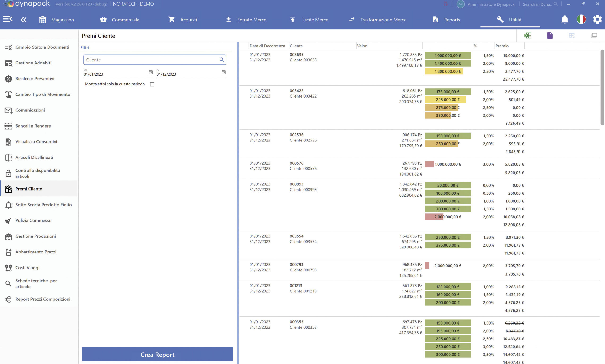The image size is (605, 364).
Task: Click the Amministratore Dynapack user name
Action: click(x=491, y=4)
